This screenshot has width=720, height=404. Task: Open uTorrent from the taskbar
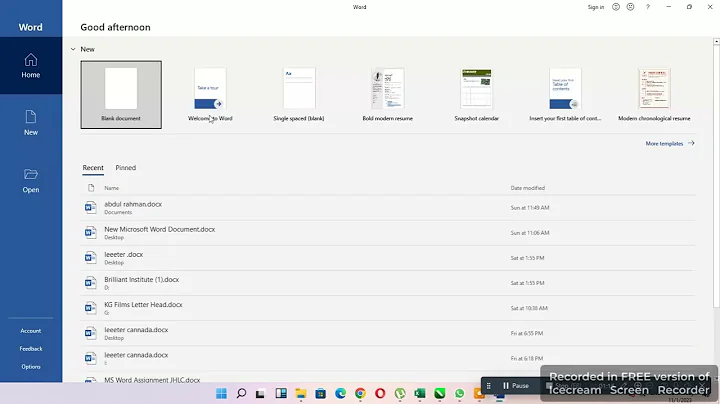(x=400, y=393)
